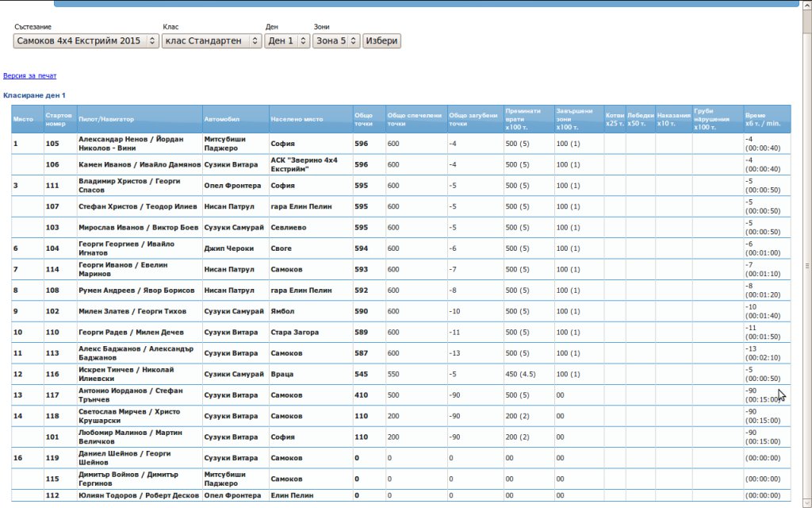
Task: Select the 'Груби нарушения' column header
Action: tap(712, 119)
